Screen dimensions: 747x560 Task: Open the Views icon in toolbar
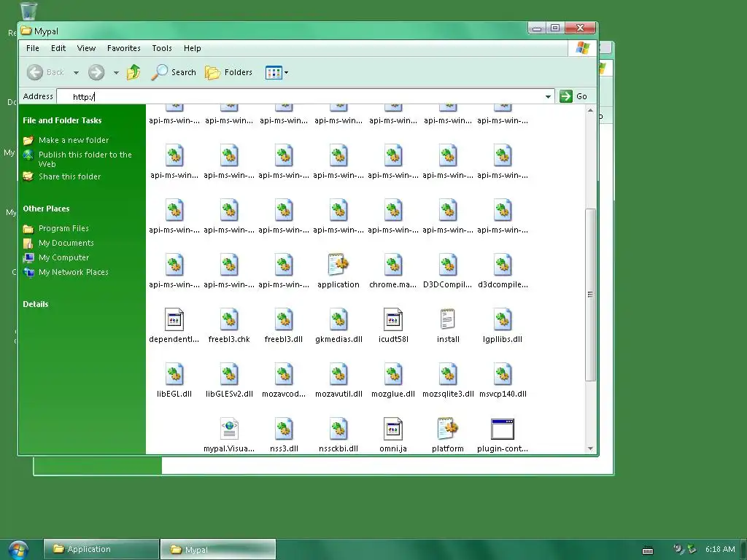tap(274, 73)
